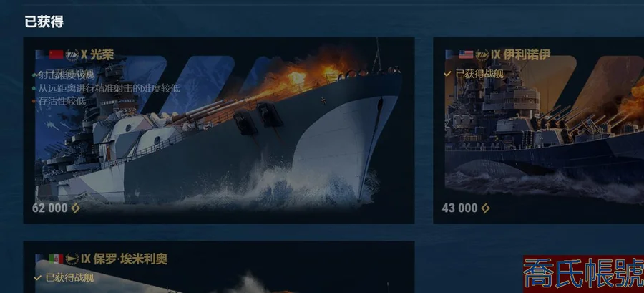Click the 43 000 price label
This screenshot has width=644, height=293.
(x=460, y=208)
